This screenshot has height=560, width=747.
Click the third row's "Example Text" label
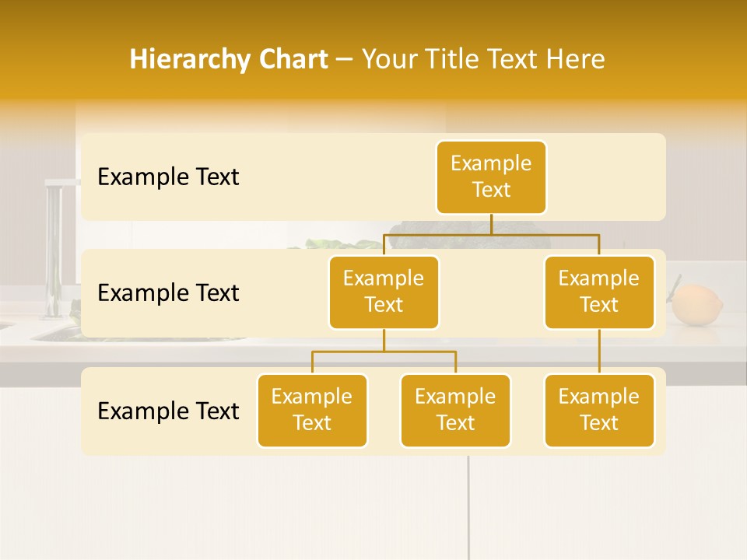coord(168,411)
